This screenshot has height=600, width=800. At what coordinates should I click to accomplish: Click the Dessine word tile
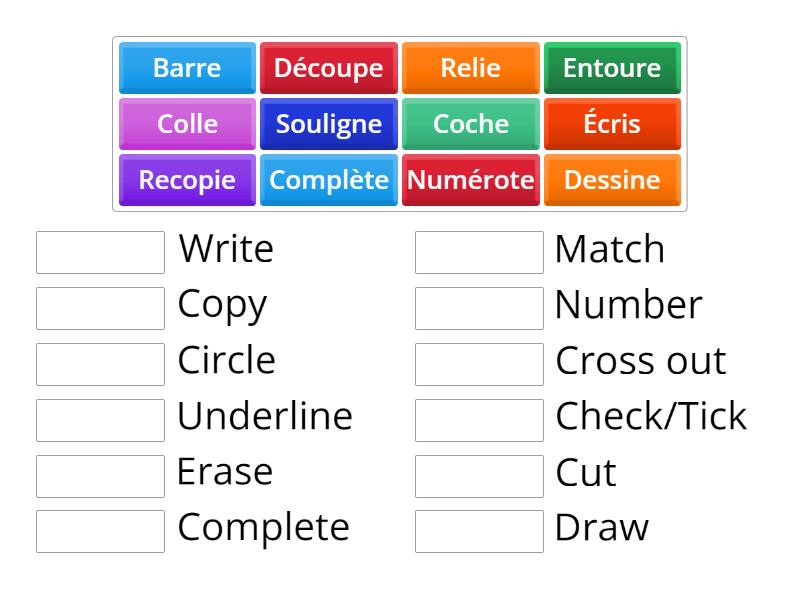[612, 180]
